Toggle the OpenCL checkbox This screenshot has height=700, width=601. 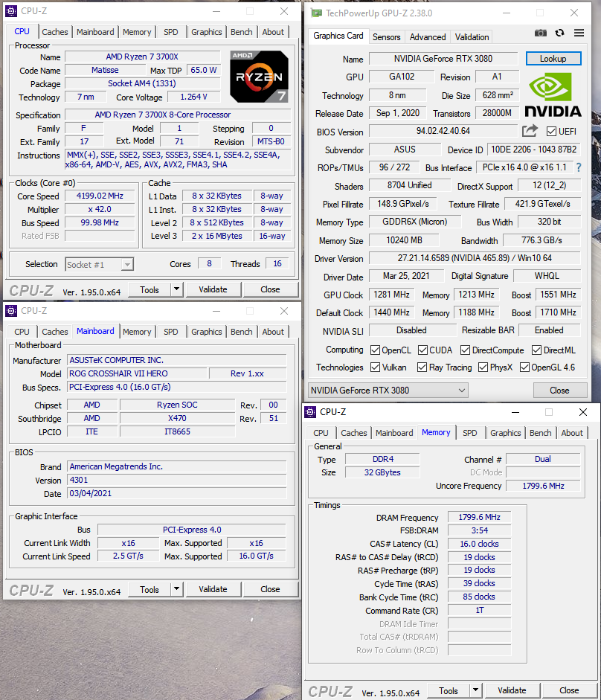(x=375, y=350)
